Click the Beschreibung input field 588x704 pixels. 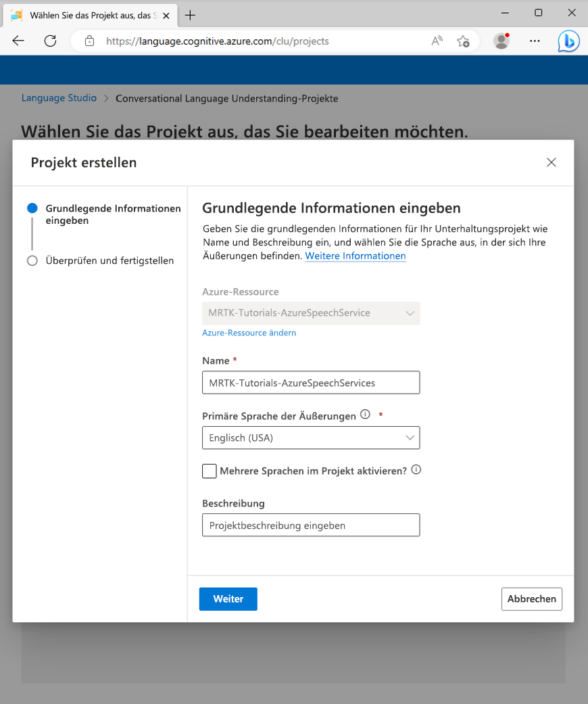point(311,525)
